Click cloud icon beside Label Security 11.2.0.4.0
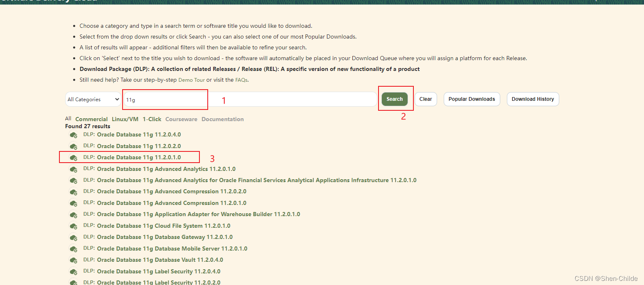 pyautogui.click(x=74, y=272)
